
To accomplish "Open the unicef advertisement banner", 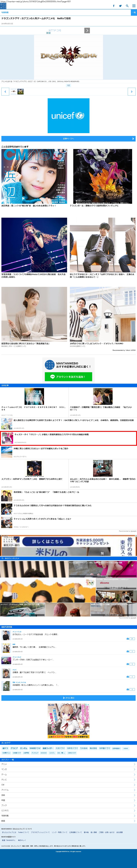I will pos(69,116).
